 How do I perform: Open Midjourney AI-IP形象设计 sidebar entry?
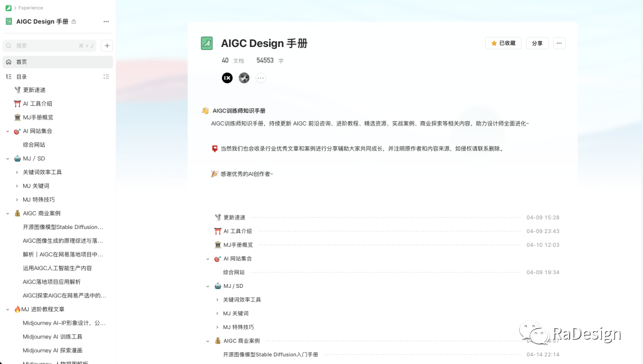point(64,323)
